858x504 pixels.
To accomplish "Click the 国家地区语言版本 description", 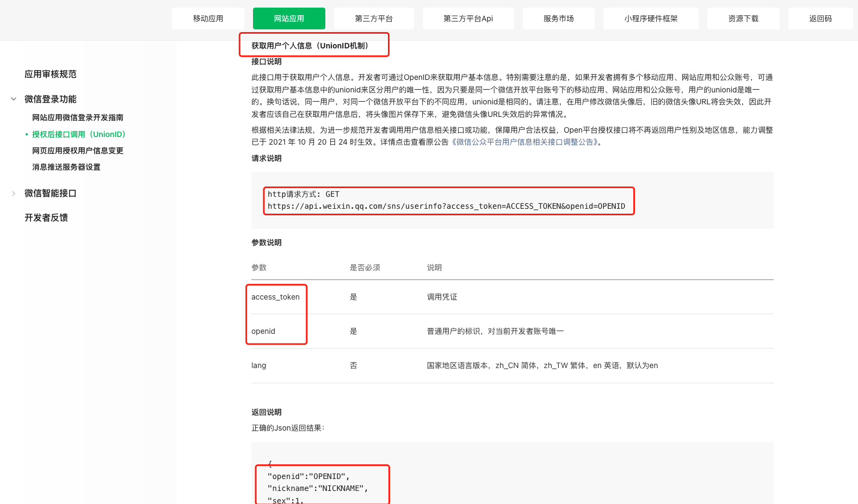I will pyautogui.click(x=542, y=365).
